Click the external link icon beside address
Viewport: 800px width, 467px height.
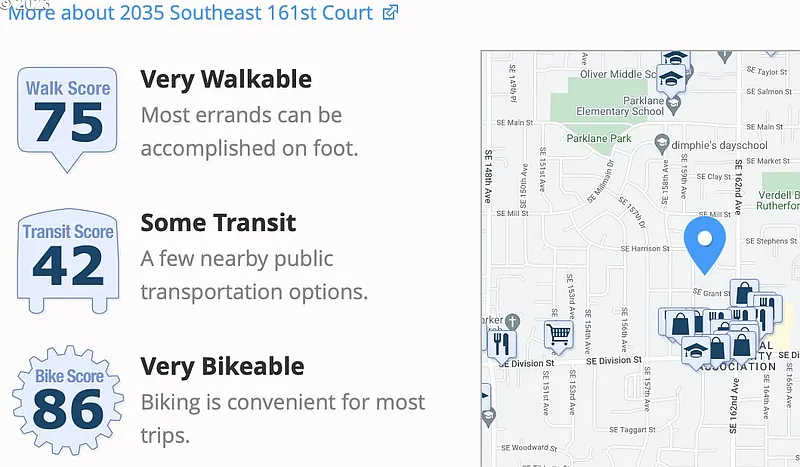point(391,13)
